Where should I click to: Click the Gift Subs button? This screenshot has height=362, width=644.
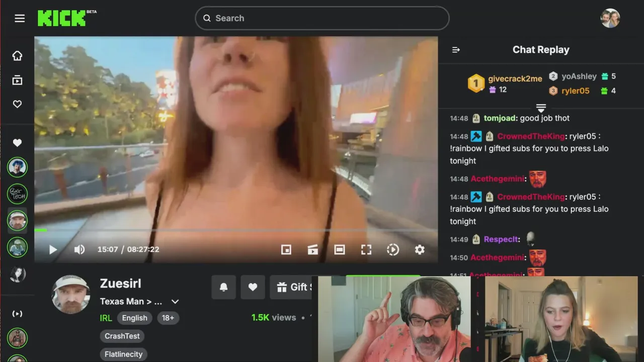(x=291, y=287)
